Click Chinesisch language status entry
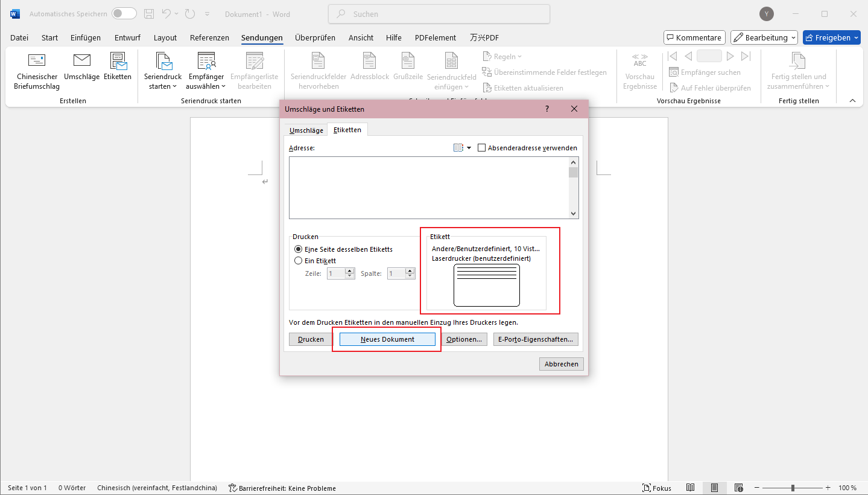 point(157,488)
